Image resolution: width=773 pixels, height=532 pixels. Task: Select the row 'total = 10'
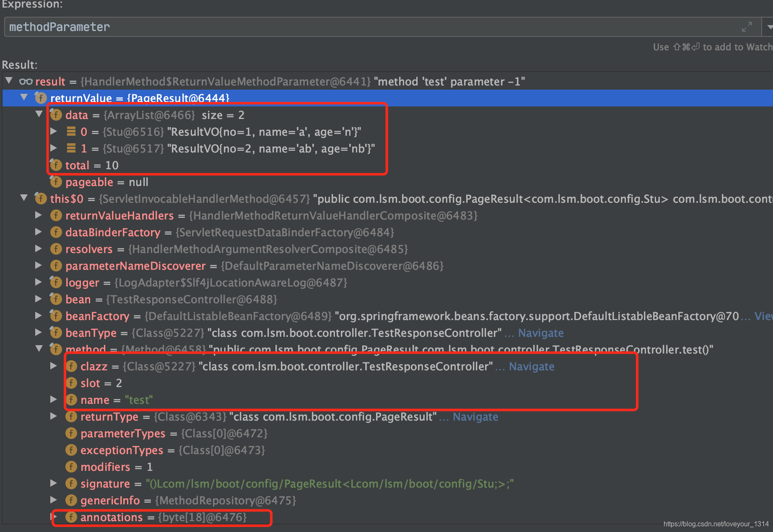387,165
